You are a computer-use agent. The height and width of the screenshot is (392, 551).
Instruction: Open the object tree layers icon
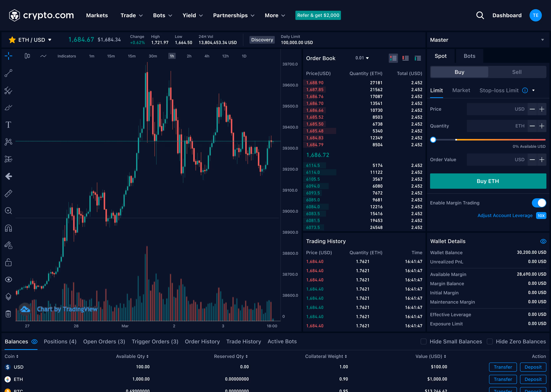point(8,297)
